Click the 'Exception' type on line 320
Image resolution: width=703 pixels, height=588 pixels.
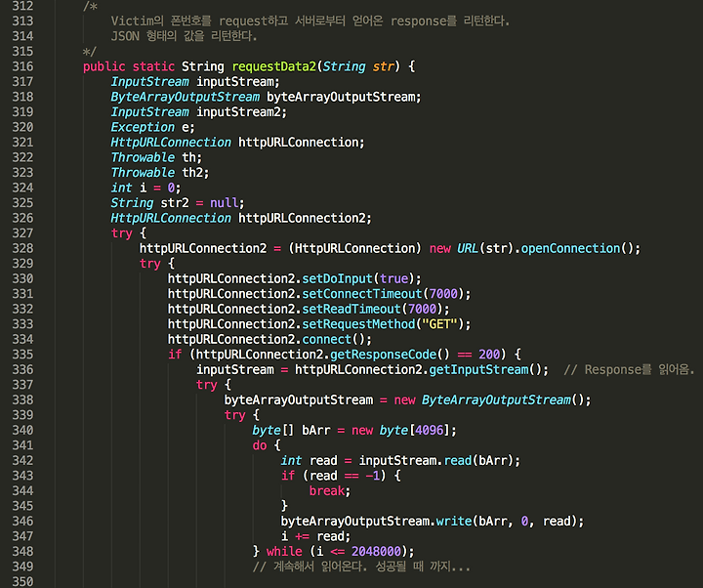click(143, 127)
